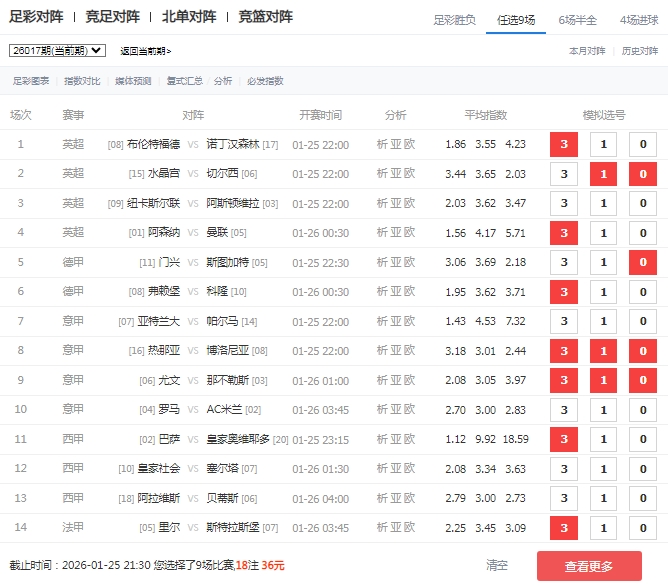This screenshot has height=586, width=668.
Task: Open the 必发指数 toolbar link
Action: [264, 81]
